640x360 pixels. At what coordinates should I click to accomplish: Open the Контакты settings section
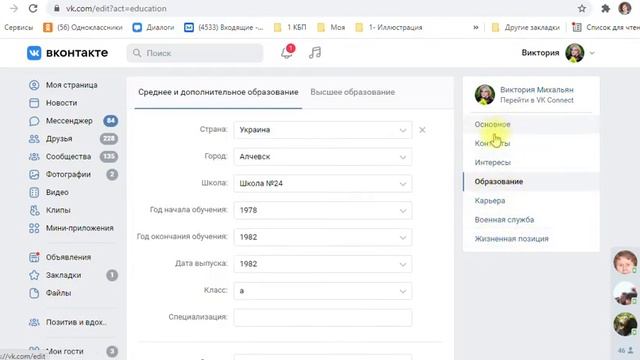pos(531,143)
